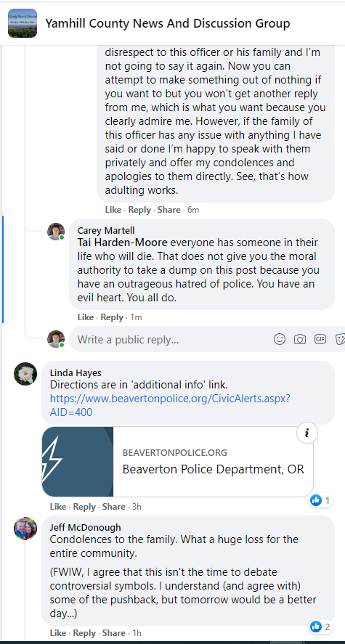The width and height of the screenshot is (345, 644).
Task: Open Yamhill County News And Discussion Group title
Action: point(168,23)
